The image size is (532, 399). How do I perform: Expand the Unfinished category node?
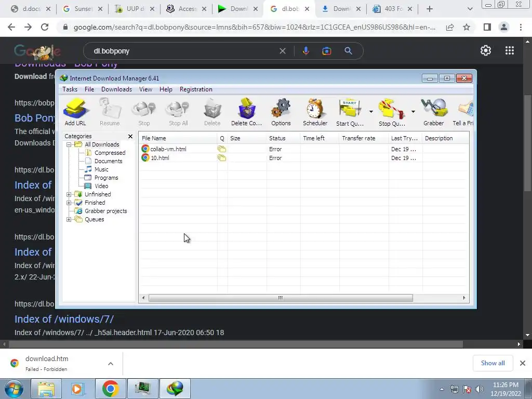[x=69, y=194]
